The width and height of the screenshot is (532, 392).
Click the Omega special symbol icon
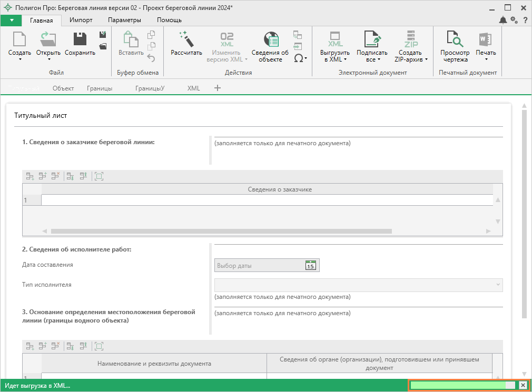tap(300, 58)
